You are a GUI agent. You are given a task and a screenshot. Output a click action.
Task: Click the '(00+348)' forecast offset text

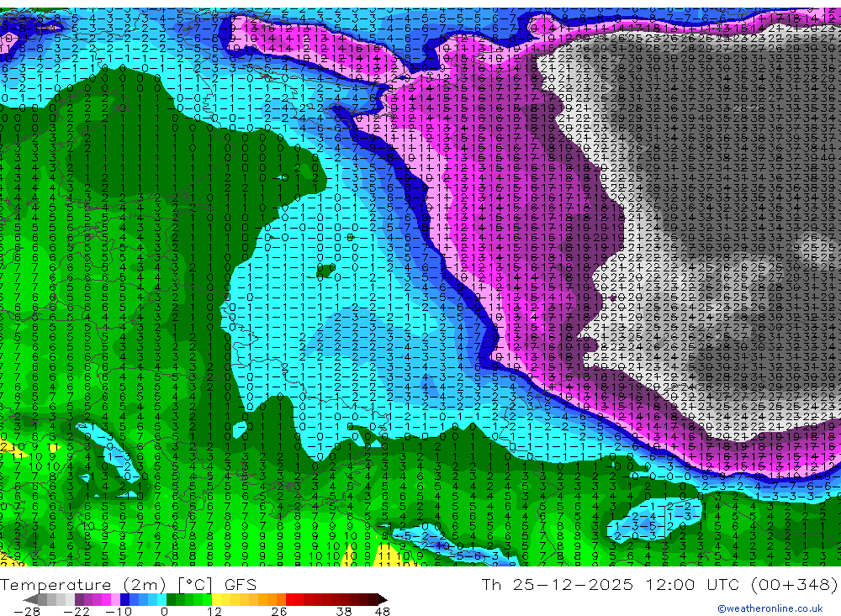tap(795, 584)
